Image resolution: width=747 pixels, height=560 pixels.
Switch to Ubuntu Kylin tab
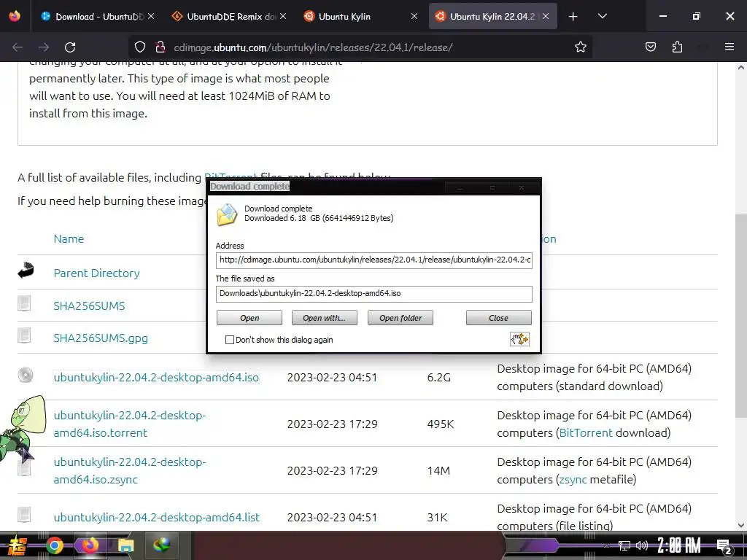point(360,16)
